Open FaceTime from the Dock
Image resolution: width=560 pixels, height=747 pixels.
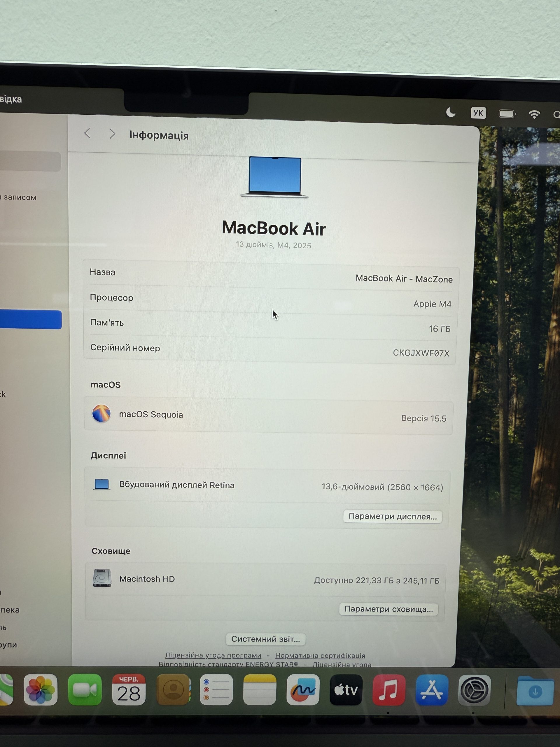click(85, 689)
